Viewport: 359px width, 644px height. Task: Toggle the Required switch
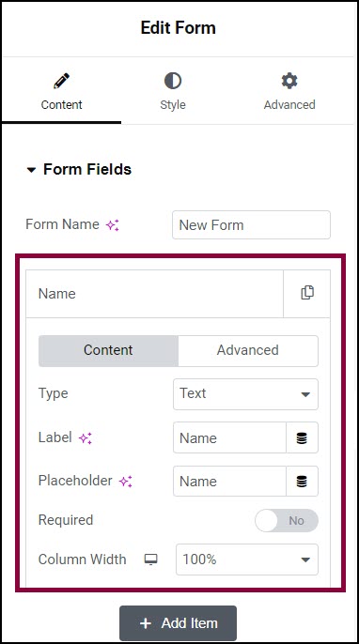[x=287, y=520]
